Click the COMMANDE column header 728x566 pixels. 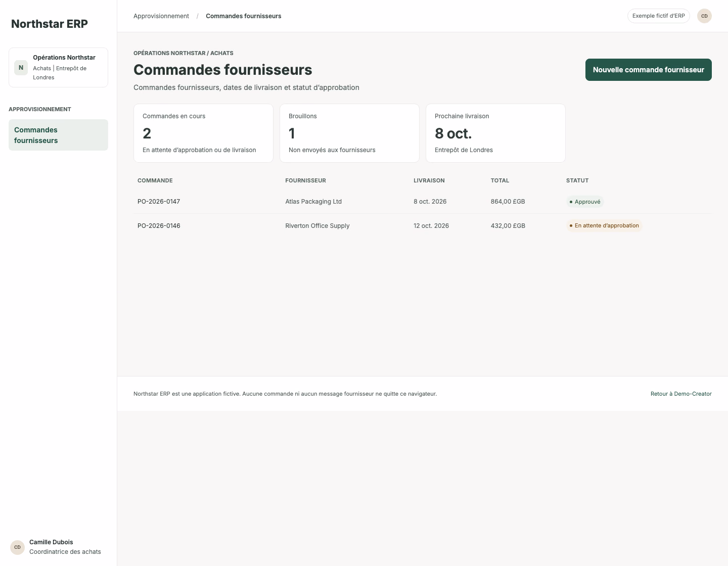pos(155,180)
